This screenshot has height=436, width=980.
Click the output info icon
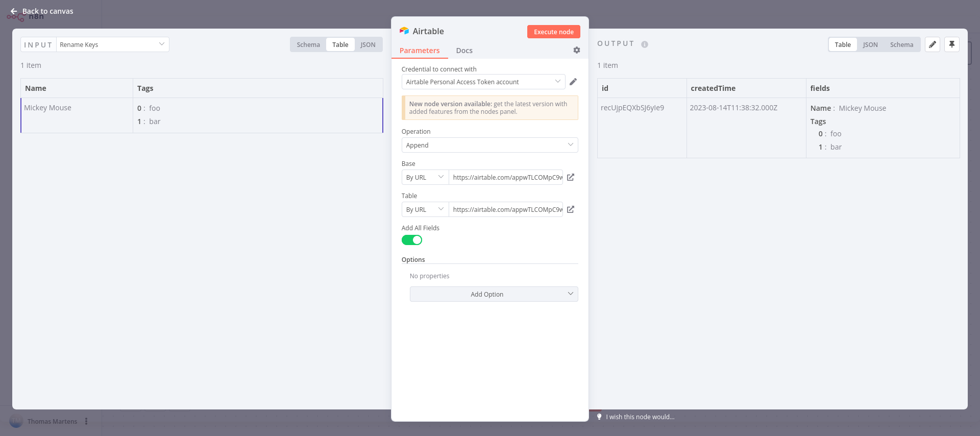pyautogui.click(x=645, y=44)
